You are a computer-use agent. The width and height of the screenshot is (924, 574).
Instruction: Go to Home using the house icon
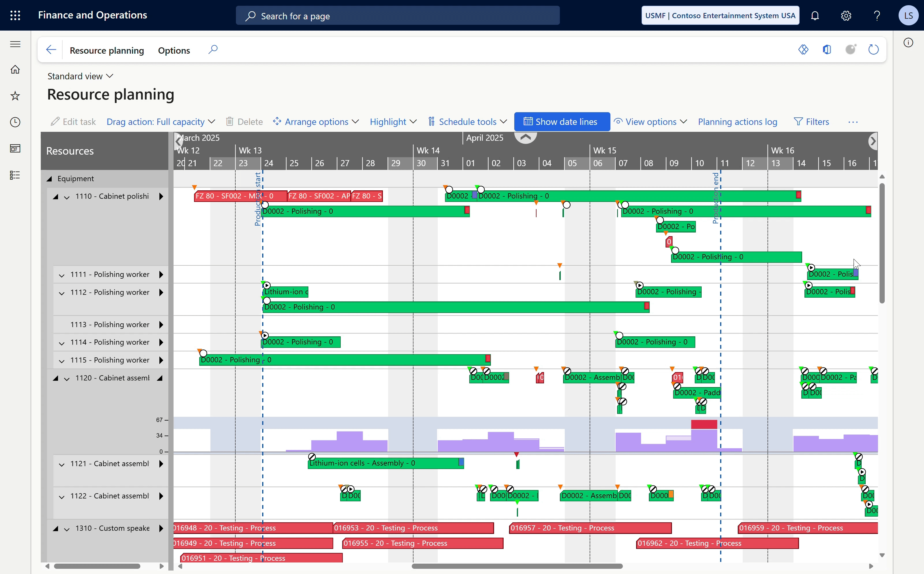15,69
